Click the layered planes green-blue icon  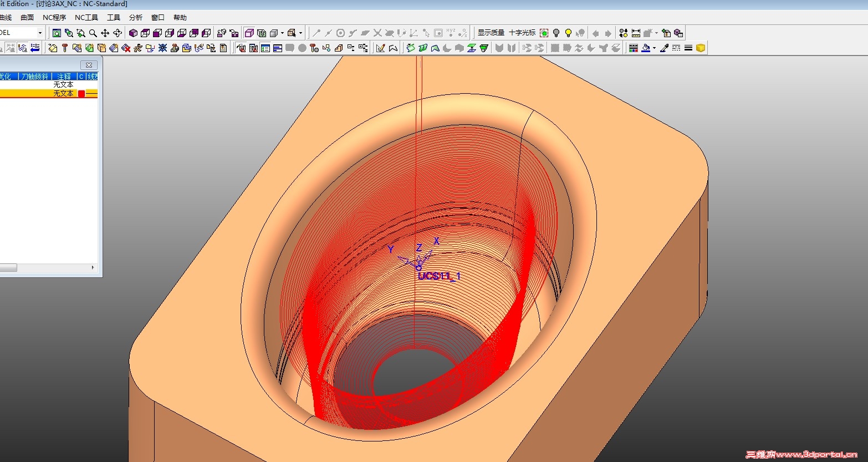[472, 48]
